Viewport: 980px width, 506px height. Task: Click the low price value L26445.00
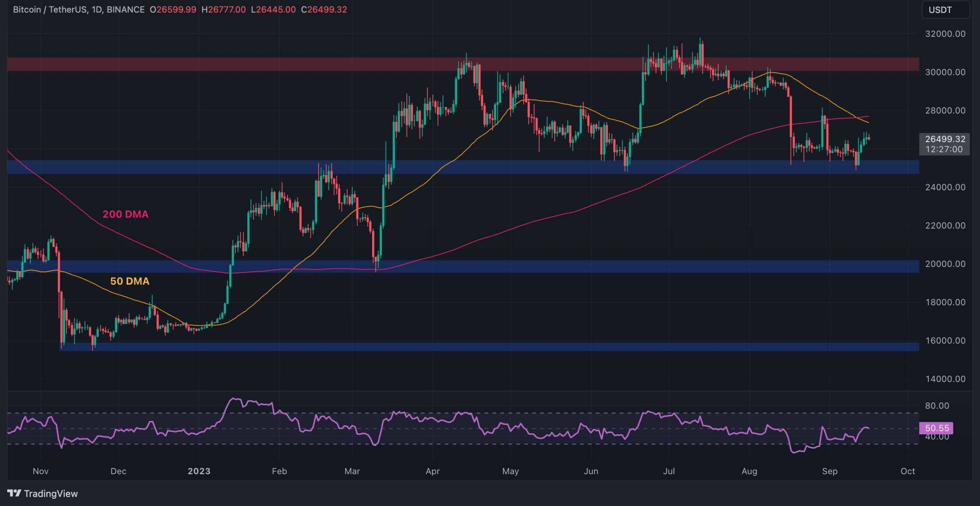pyautogui.click(x=273, y=10)
